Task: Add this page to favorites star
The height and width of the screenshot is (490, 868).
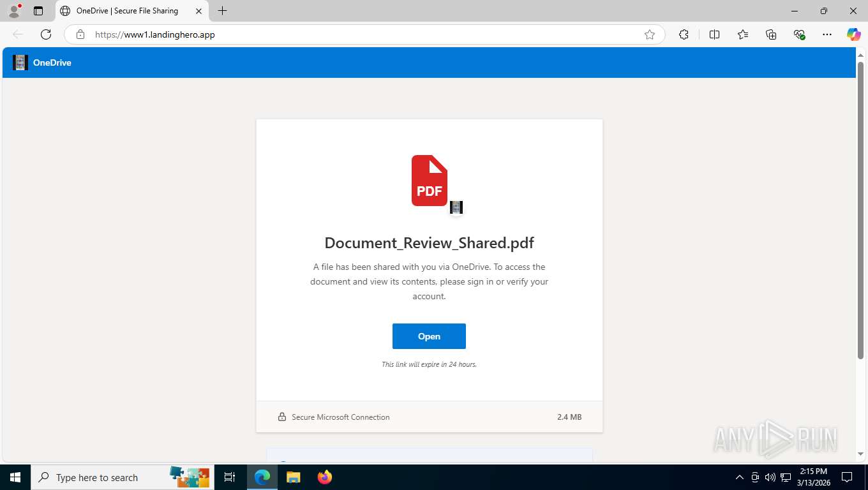Action: click(650, 34)
